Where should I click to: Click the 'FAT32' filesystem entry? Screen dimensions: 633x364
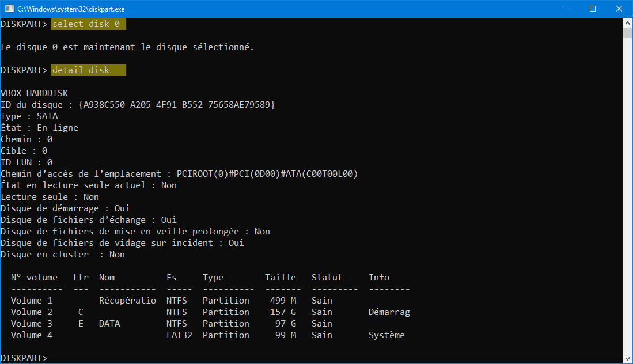coord(180,335)
